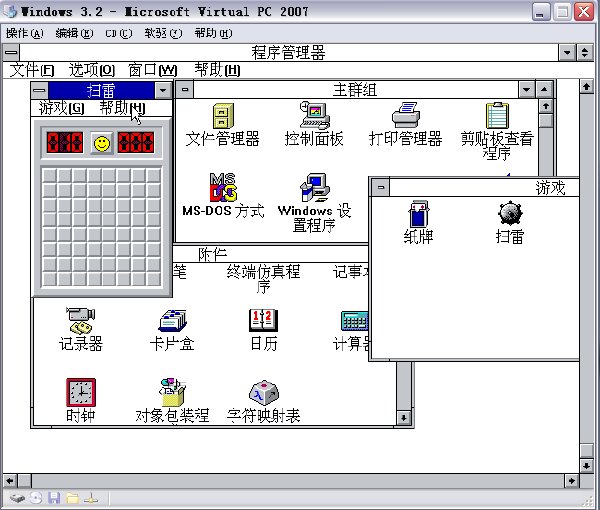600x510 pixels.
Task: Open Program Manager 帮助(H) menu
Action: click(x=217, y=70)
